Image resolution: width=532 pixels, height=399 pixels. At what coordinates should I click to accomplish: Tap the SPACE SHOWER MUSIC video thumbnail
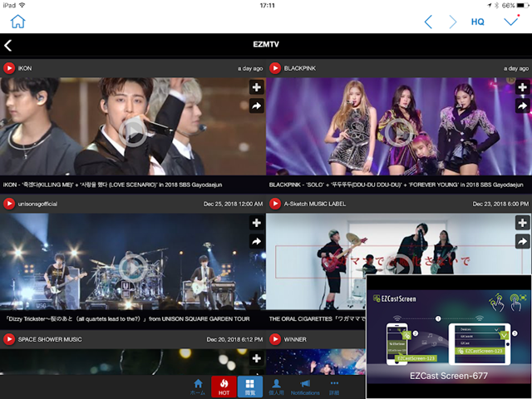133,362
